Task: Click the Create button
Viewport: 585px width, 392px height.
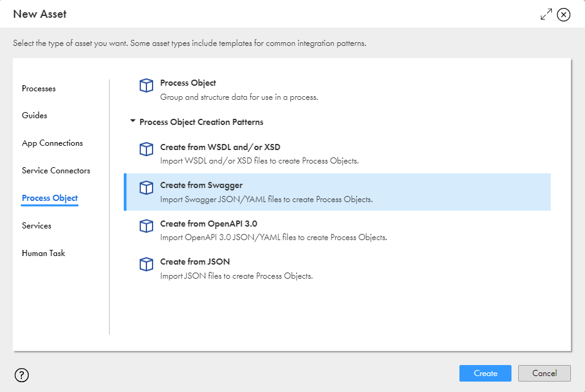Action: (x=485, y=374)
